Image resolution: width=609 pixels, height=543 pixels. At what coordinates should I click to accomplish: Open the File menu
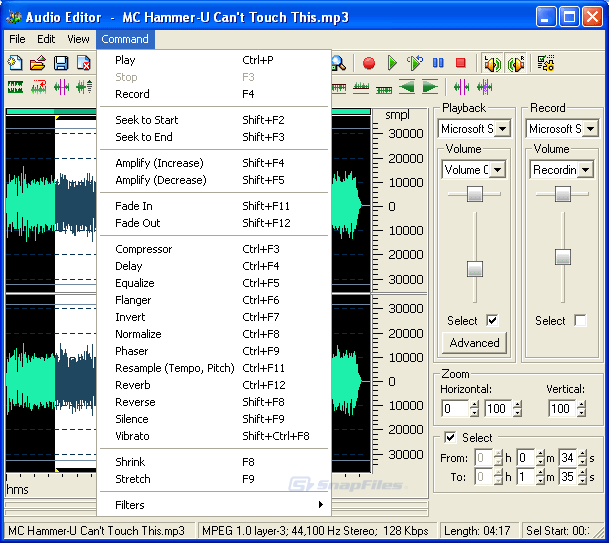[x=17, y=39]
